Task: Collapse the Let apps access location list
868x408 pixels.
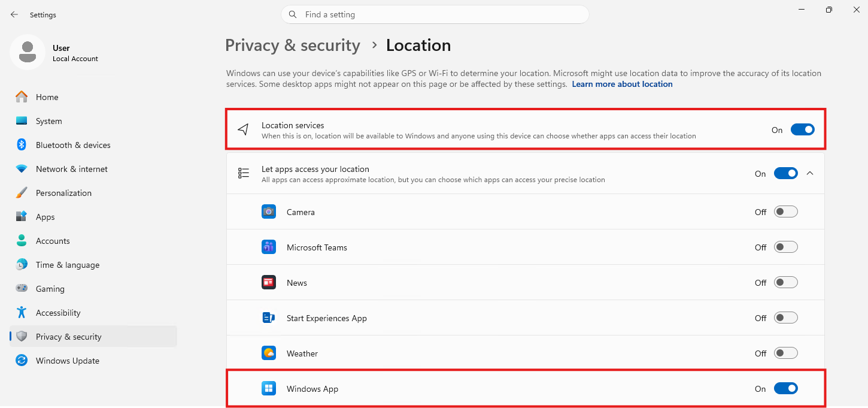Action: tap(810, 173)
